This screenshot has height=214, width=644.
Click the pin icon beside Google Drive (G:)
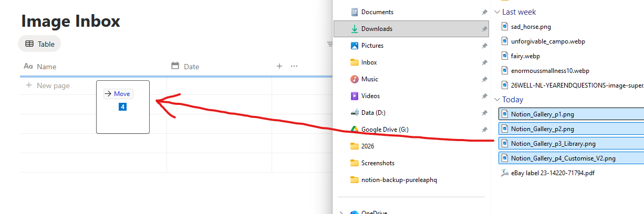(484, 130)
